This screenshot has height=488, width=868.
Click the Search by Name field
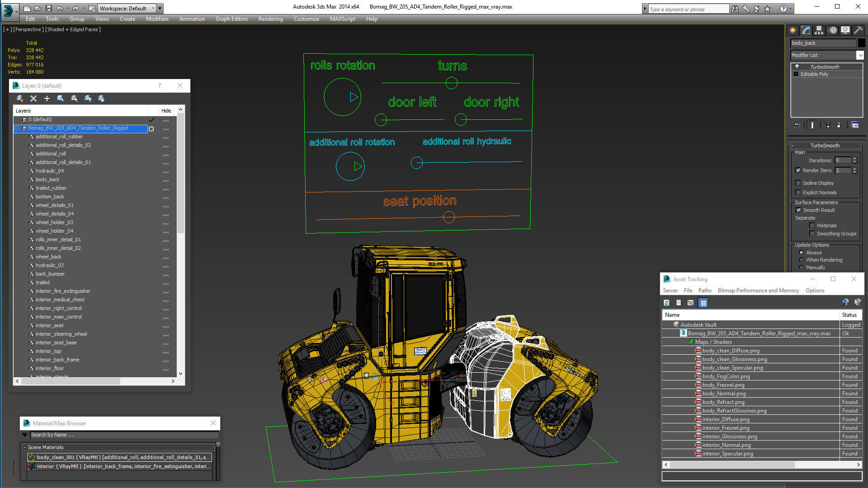(124, 435)
